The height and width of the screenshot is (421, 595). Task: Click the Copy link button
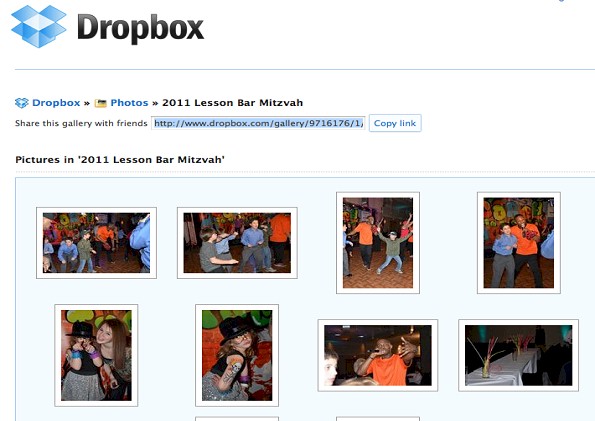coord(395,123)
